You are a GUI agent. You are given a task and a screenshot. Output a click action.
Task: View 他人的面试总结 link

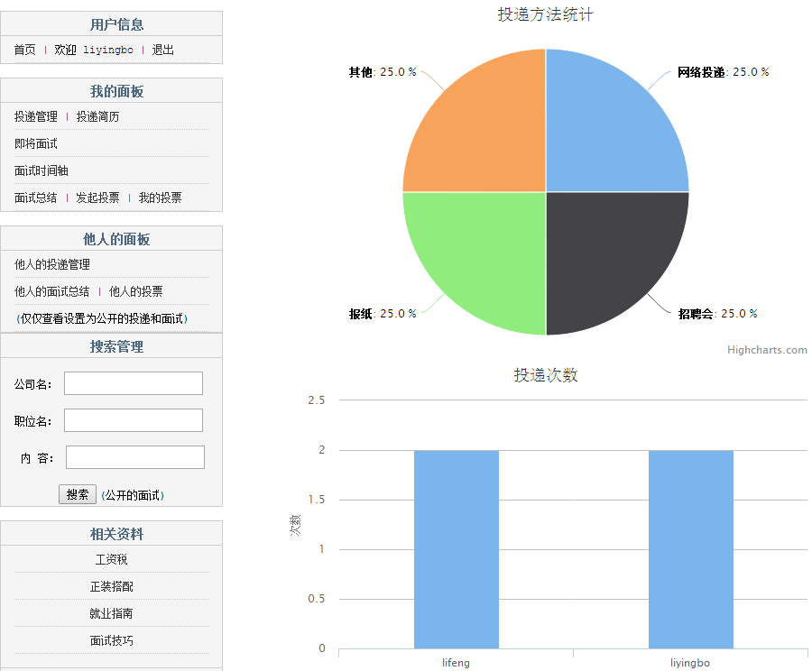pyautogui.click(x=52, y=292)
